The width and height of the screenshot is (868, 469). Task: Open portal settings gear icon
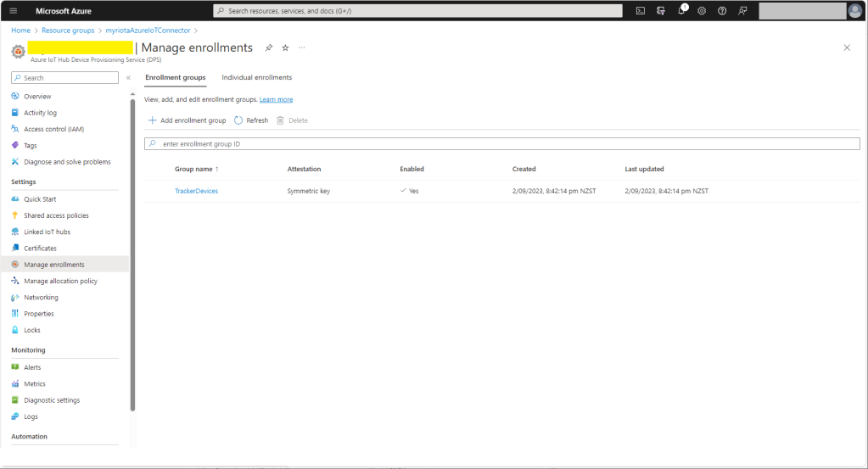pos(702,11)
